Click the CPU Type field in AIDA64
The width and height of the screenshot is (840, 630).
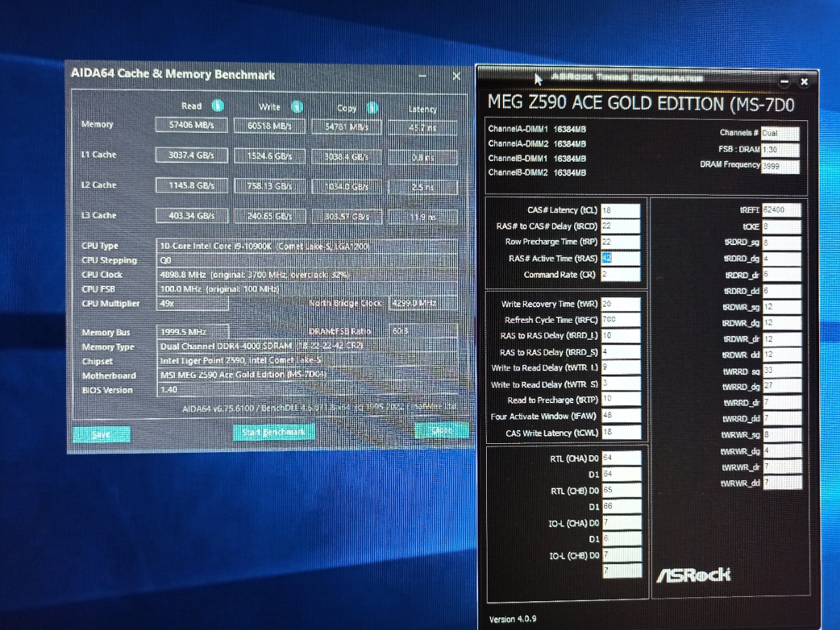point(307,246)
